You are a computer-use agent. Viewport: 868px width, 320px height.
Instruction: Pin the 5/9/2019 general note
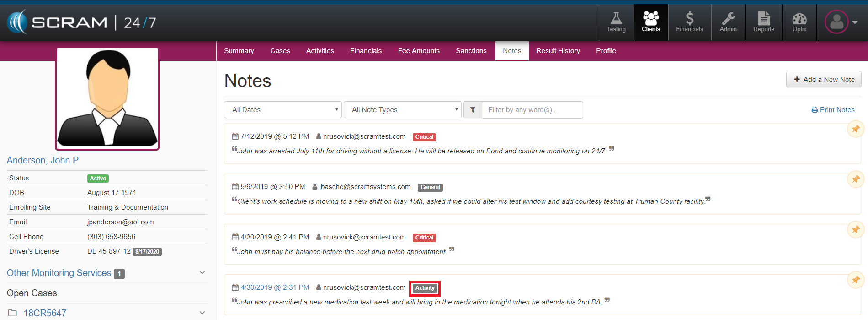[x=855, y=179]
